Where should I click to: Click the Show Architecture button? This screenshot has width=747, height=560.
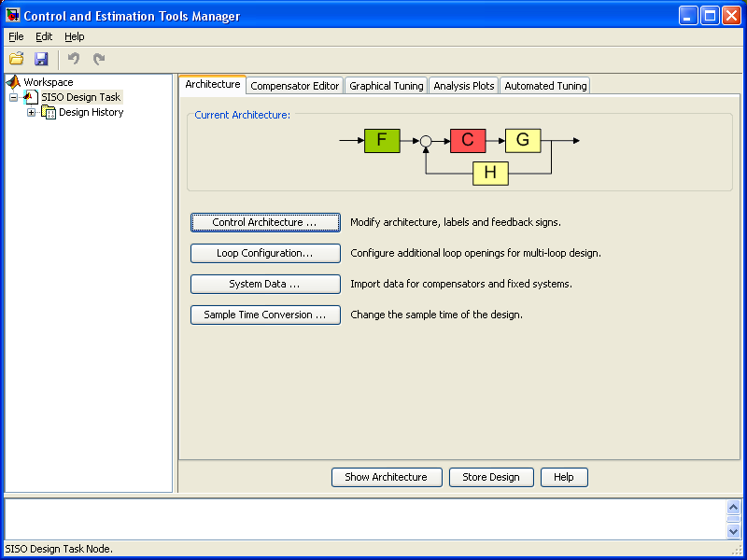tap(387, 477)
